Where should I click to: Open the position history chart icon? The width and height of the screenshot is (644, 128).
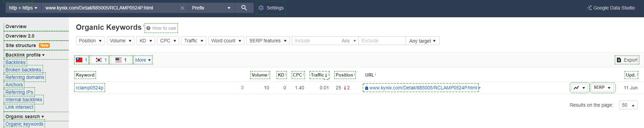point(580,88)
